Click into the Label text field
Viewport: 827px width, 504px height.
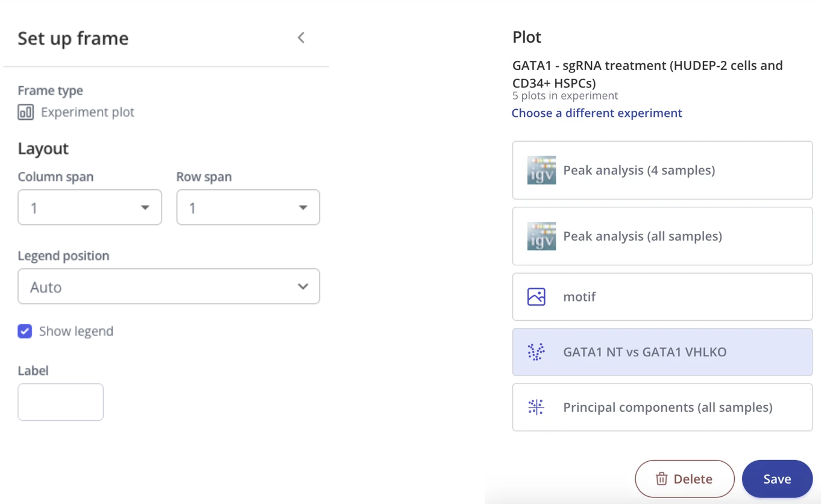coord(60,402)
